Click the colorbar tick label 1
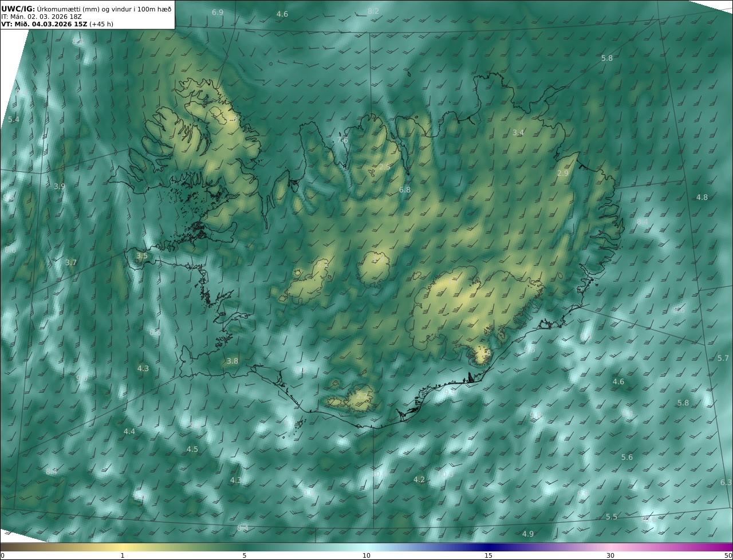Image resolution: width=733 pixels, height=560 pixels. click(122, 555)
